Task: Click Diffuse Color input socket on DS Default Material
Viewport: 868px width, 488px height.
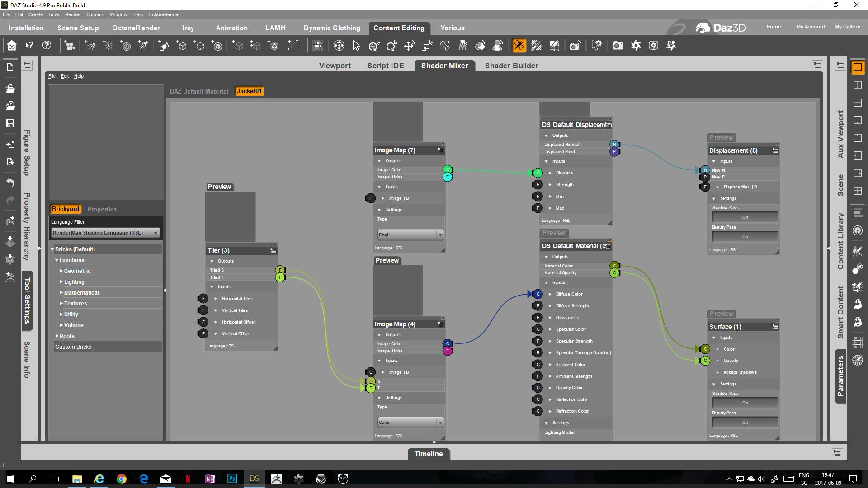Action: click(538, 294)
